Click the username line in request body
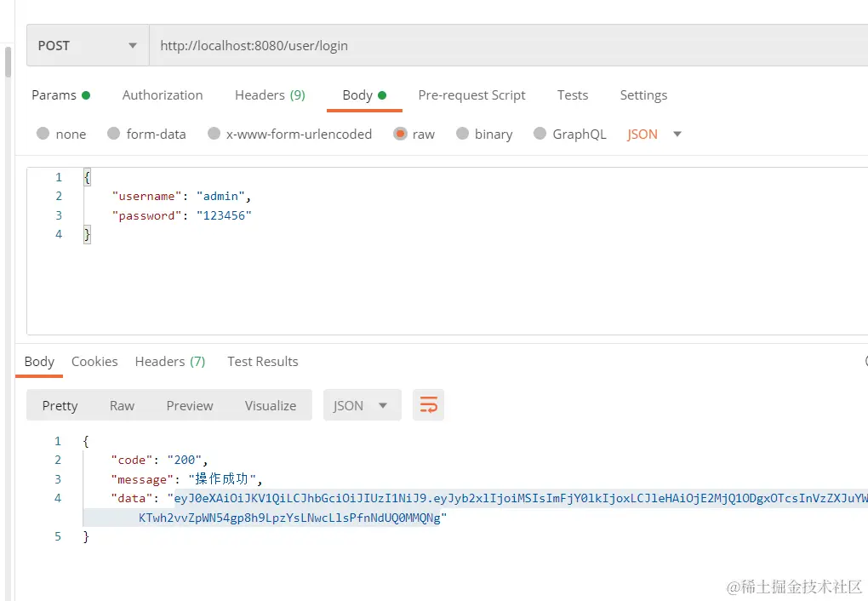The image size is (868, 601). tap(181, 196)
